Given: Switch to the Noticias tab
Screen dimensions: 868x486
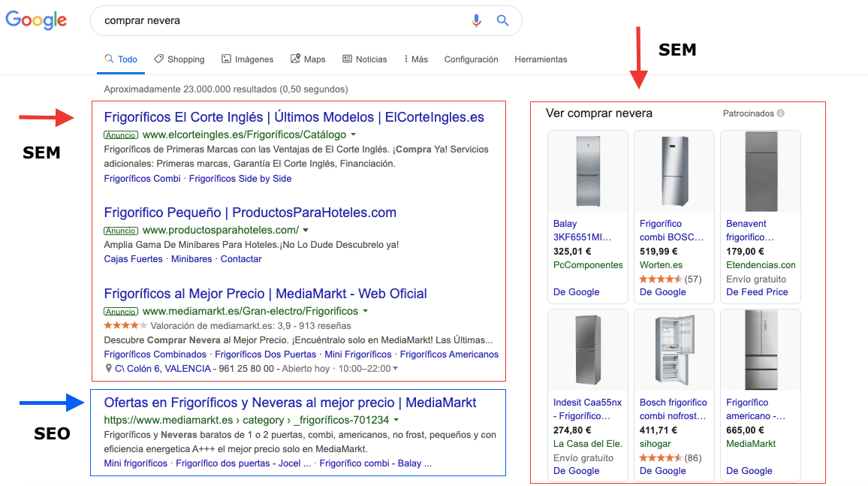Looking at the screenshot, I should [x=365, y=59].
